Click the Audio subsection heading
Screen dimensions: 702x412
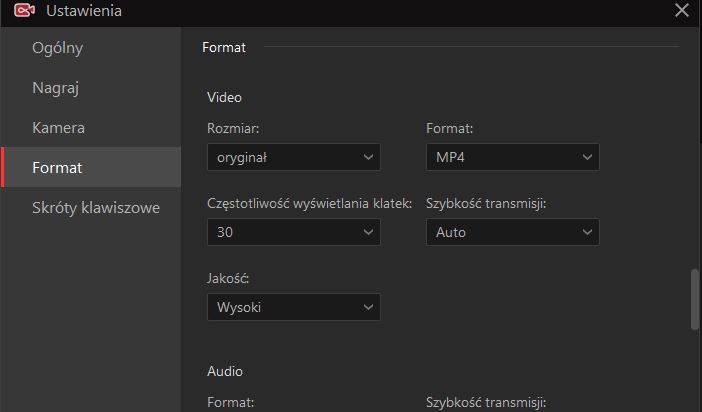click(x=225, y=371)
